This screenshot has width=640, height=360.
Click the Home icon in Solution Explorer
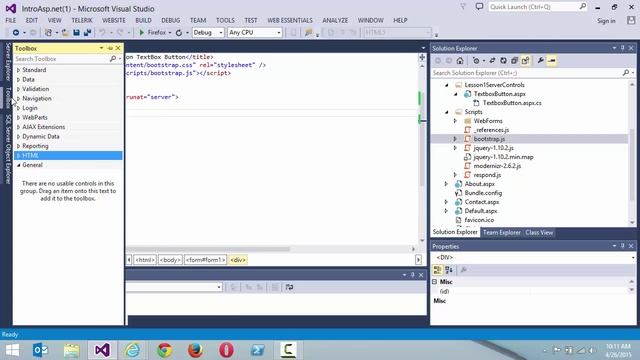coord(460,60)
